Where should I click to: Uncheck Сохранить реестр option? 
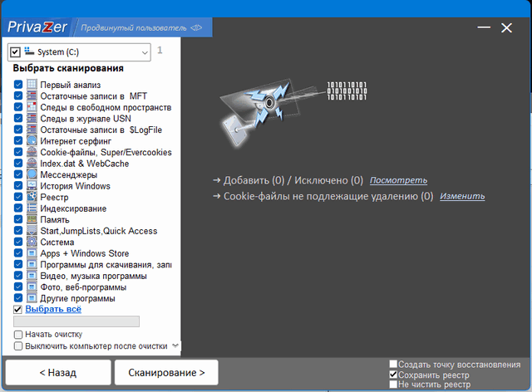coord(393,375)
